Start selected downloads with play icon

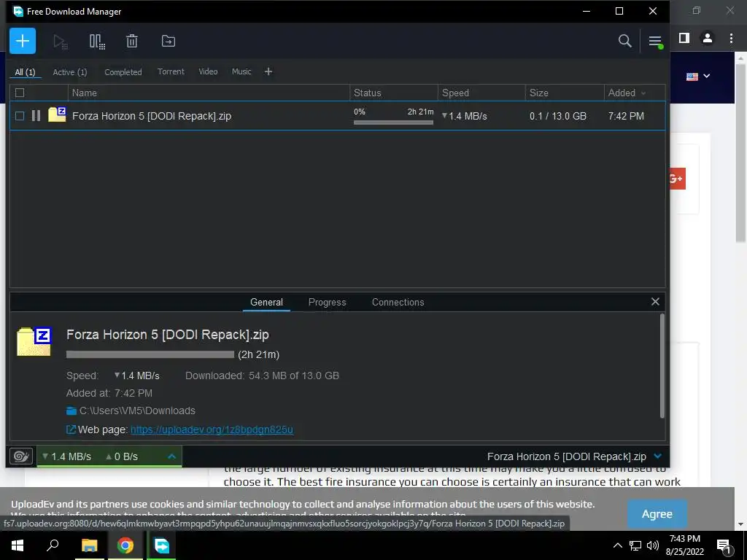(x=60, y=42)
